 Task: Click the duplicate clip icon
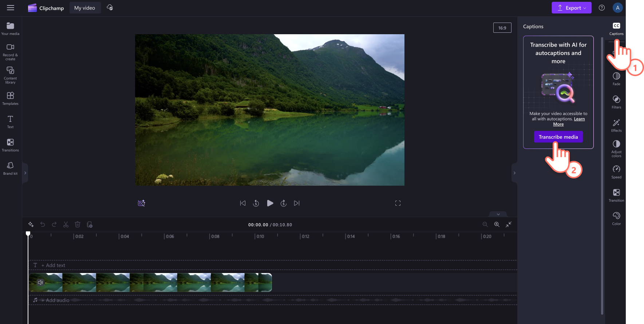point(90,224)
